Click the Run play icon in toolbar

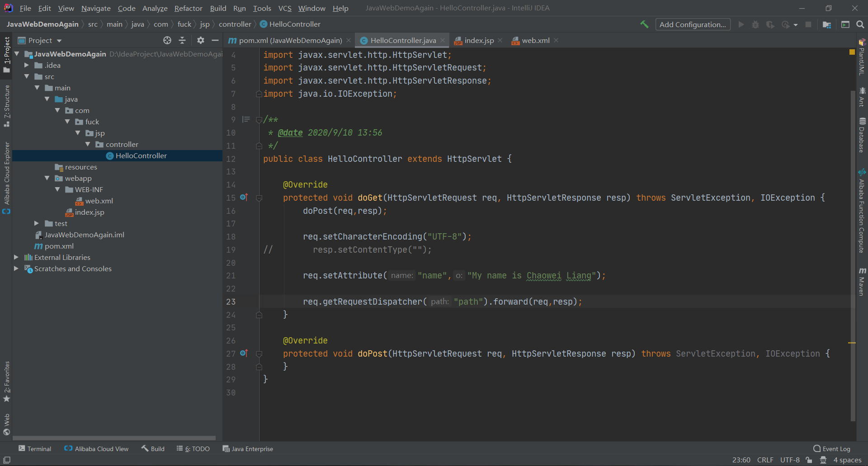click(x=741, y=24)
